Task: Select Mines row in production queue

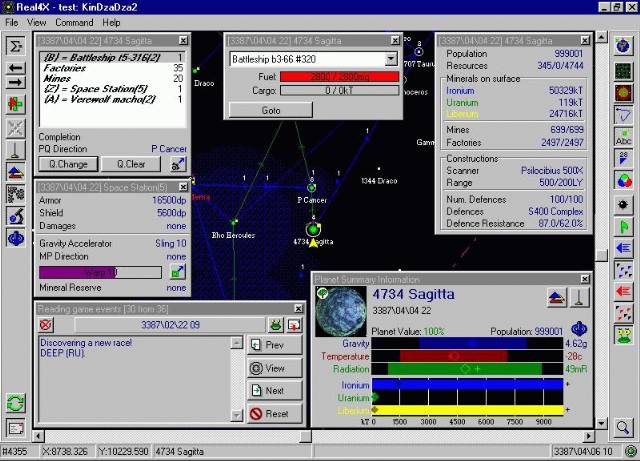Action: (113, 78)
